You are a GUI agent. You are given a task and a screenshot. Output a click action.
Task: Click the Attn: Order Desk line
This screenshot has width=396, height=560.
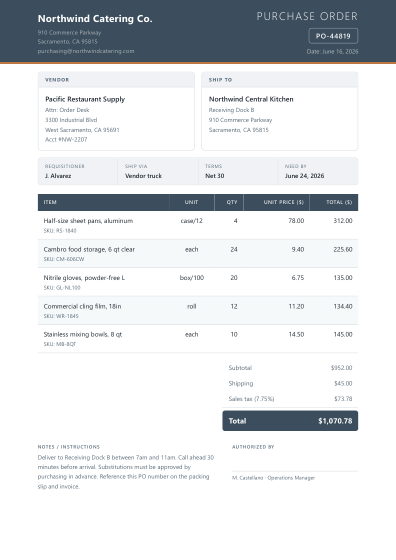[67, 110]
